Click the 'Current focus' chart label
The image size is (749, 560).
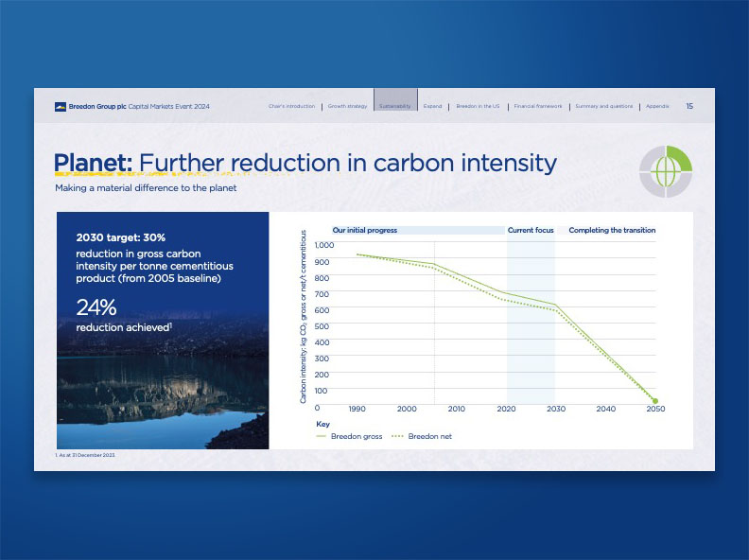click(531, 230)
